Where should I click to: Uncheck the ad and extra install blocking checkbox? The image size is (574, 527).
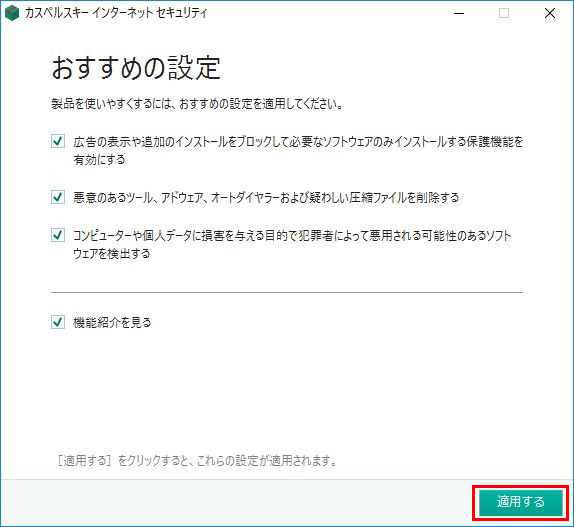coord(58,141)
